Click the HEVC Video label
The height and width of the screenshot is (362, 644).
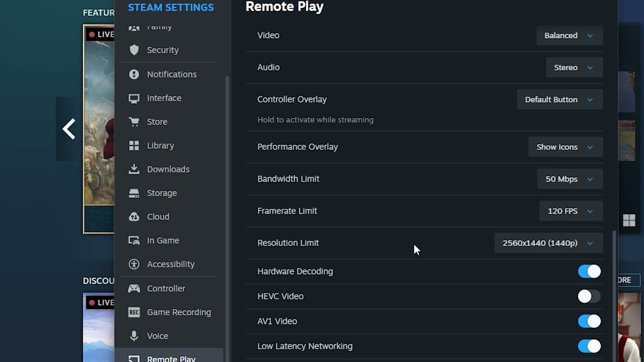tap(280, 296)
